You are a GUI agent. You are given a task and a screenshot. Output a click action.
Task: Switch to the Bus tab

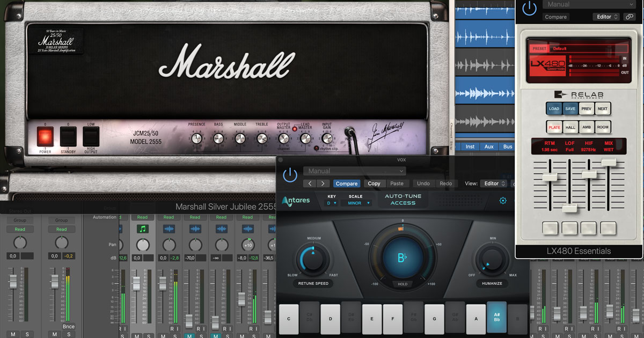pyautogui.click(x=507, y=146)
